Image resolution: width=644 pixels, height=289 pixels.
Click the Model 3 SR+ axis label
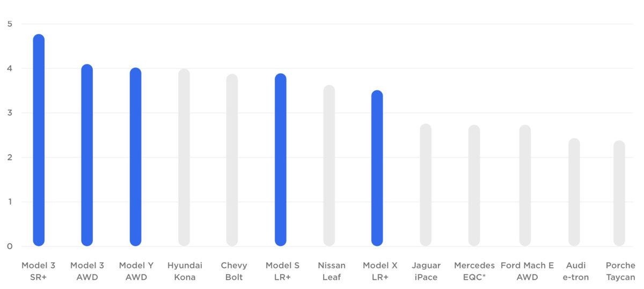pyautogui.click(x=38, y=271)
